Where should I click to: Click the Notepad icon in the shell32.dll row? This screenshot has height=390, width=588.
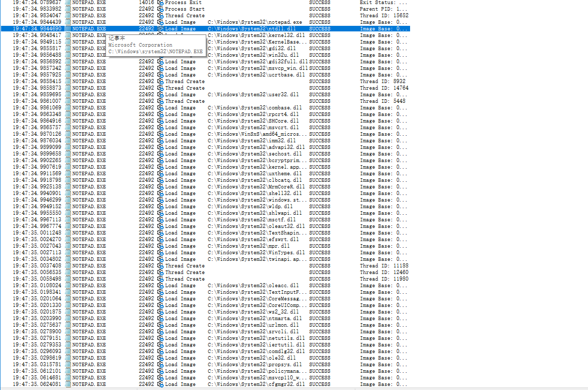(x=68, y=193)
